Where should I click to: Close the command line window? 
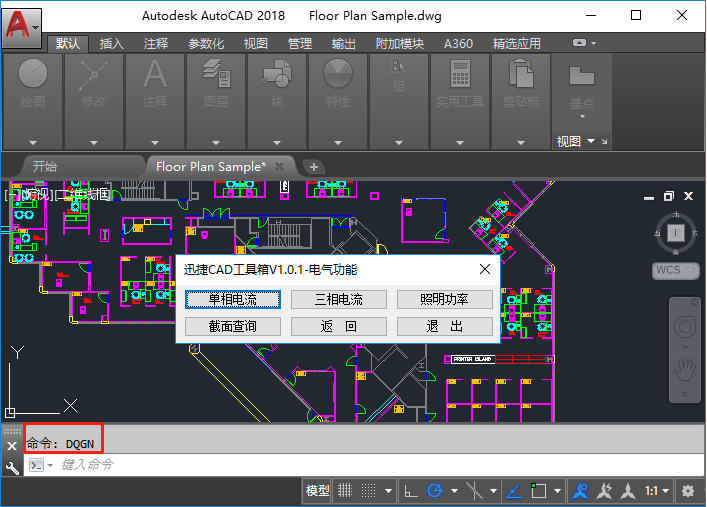(12, 446)
